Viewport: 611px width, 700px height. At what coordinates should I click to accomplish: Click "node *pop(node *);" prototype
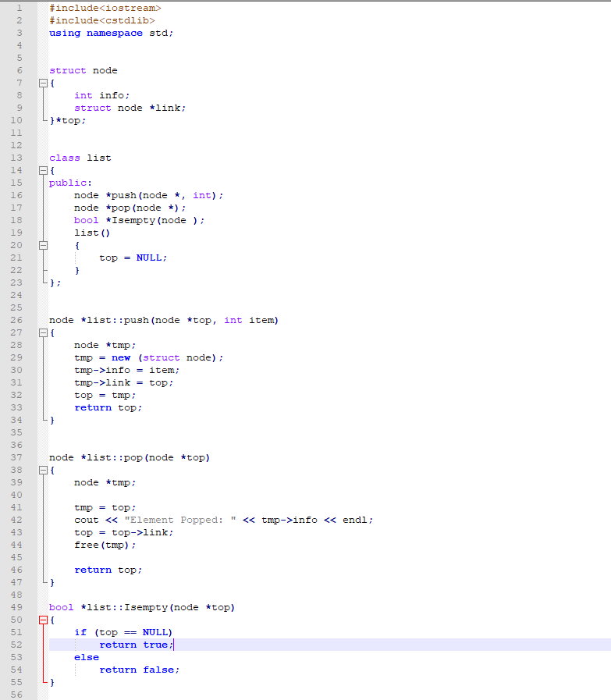tap(130, 208)
